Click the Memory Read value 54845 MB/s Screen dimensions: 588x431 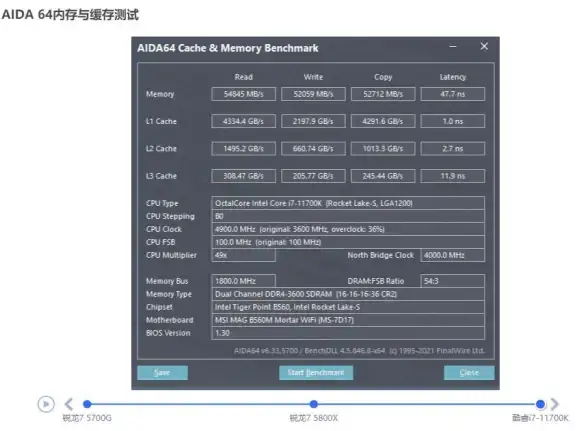[244, 94]
